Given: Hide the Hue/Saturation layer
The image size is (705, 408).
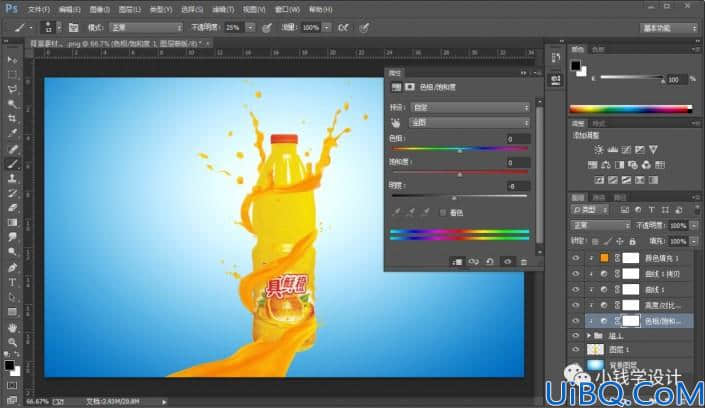Looking at the screenshot, I should coord(576,321).
